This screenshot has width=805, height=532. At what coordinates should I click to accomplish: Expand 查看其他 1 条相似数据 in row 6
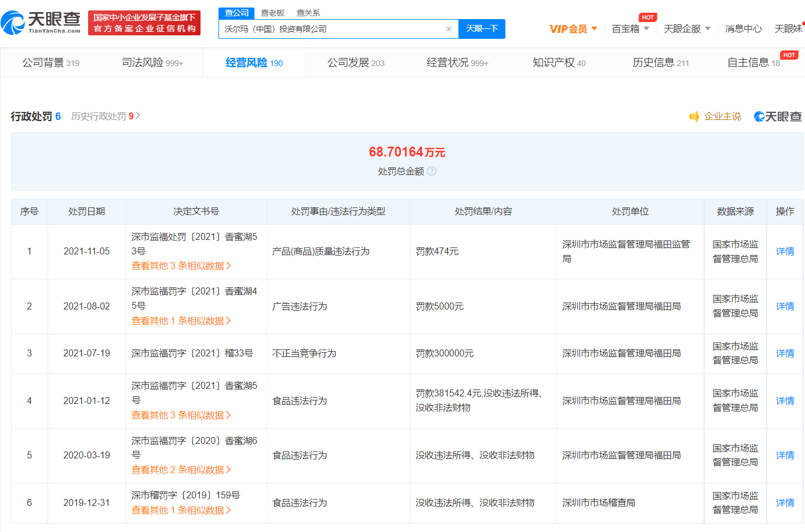point(181,510)
